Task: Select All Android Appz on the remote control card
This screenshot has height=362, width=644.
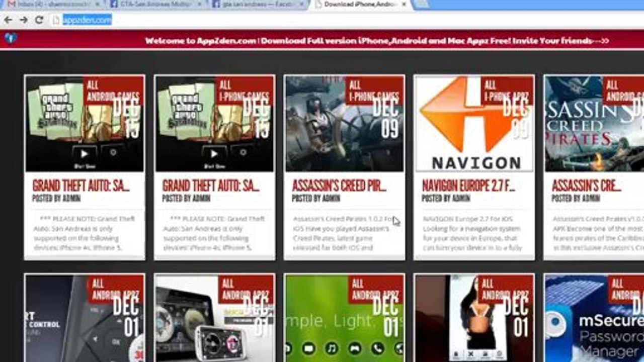Action: (x=115, y=290)
